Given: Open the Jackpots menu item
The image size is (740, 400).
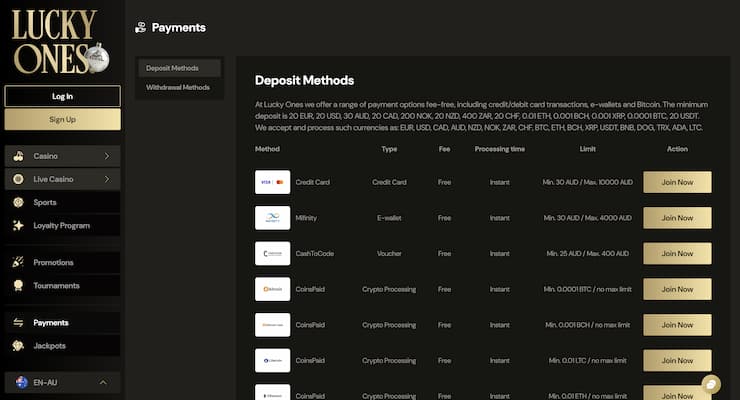Looking at the screenshot, I should [62, 346].
